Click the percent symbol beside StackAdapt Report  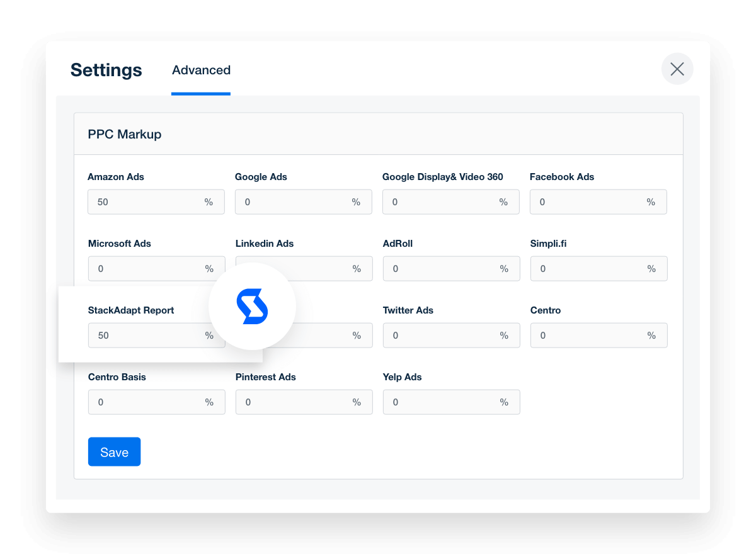coord(209,335)
